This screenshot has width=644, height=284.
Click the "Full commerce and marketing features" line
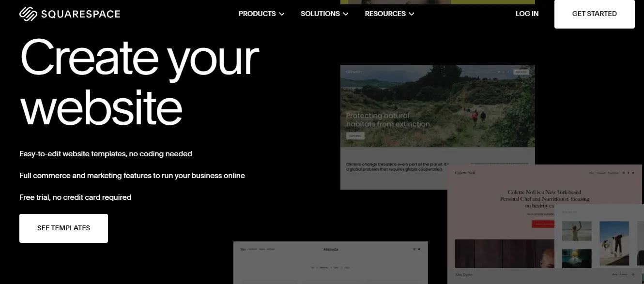point(132,176)
